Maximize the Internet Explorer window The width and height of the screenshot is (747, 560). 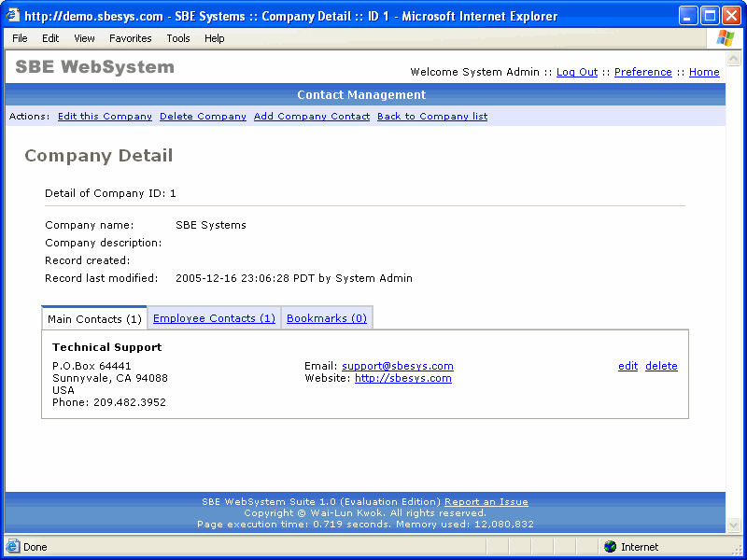[x=710, y=16]
